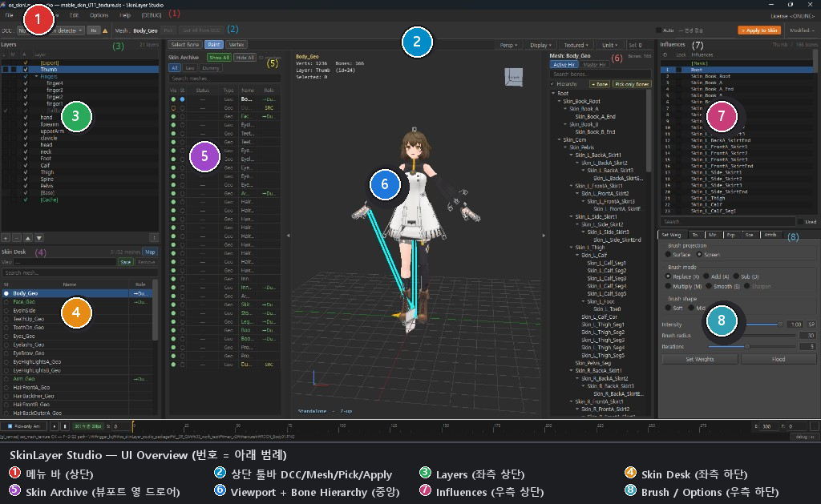Image resolution: width=821 pixels, height=504 pixels.
Task: Open the Textured shading dropdown
Action: pos(576,46)
